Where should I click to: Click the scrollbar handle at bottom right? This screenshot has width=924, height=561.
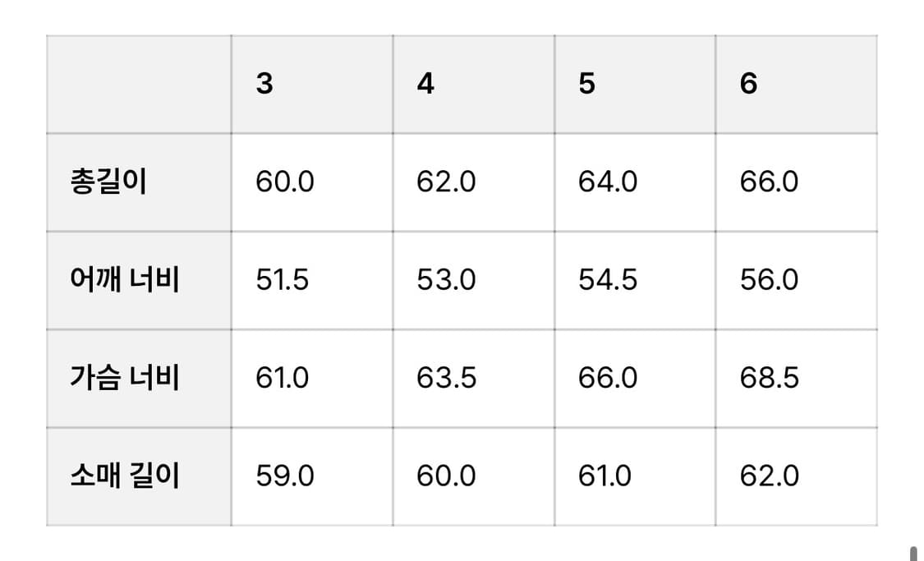(x=912, y=553)
